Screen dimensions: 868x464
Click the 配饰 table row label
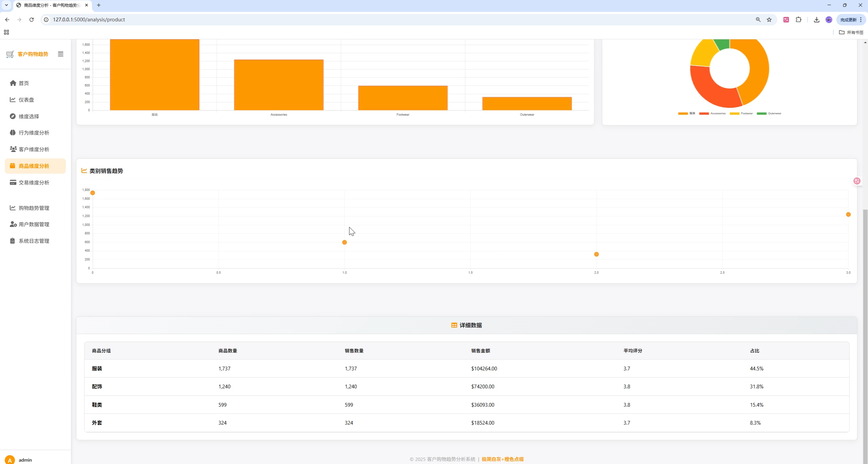[97, 386]
